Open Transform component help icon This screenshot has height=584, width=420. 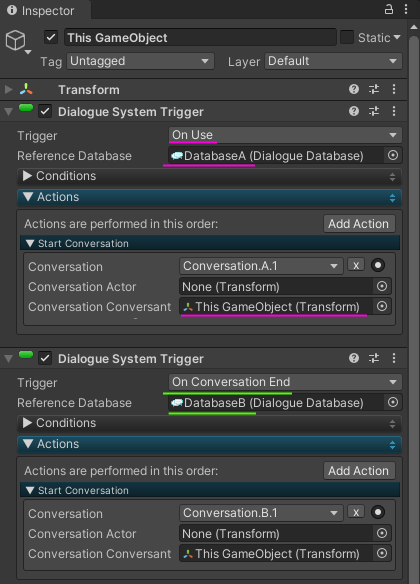click(354, 89)
